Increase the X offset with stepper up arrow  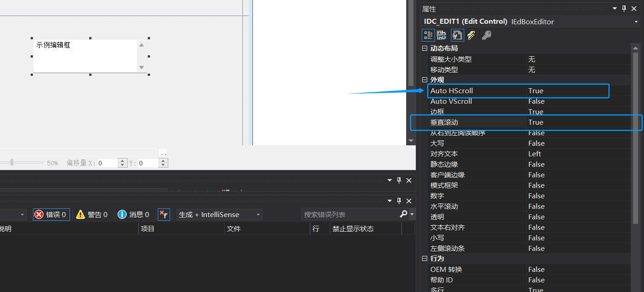122,160
